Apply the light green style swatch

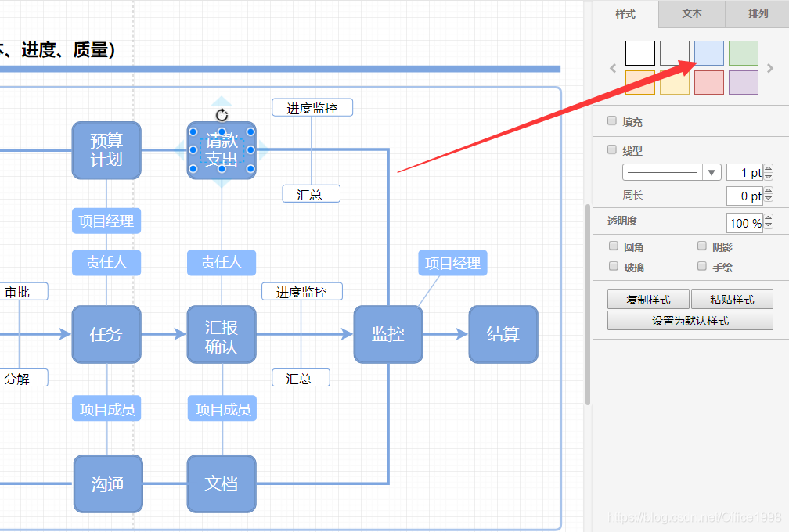coord(744,53)
